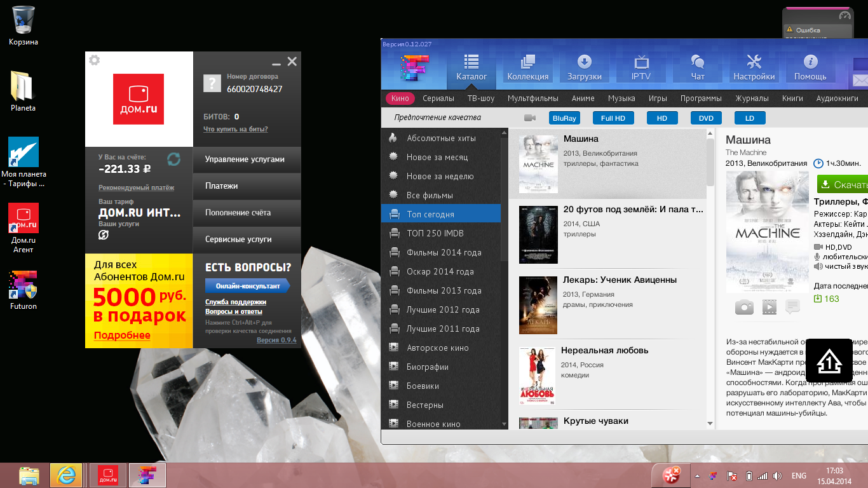The width and height of the screenshot is (868, 488).
Task: Click the green Скачать download button
Action: click(x=843, y=184)
